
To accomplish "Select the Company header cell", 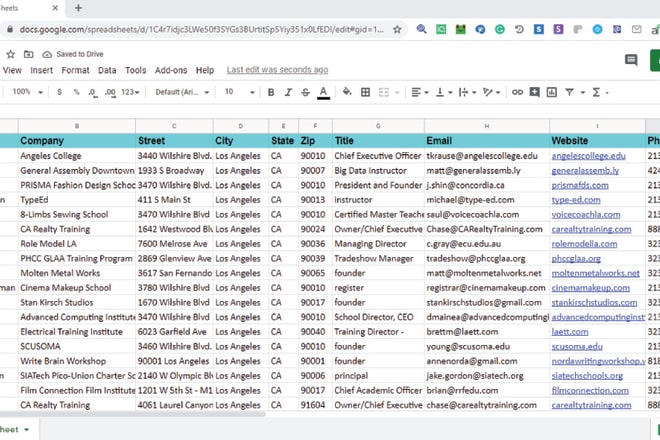I will [x=77, y=141].
